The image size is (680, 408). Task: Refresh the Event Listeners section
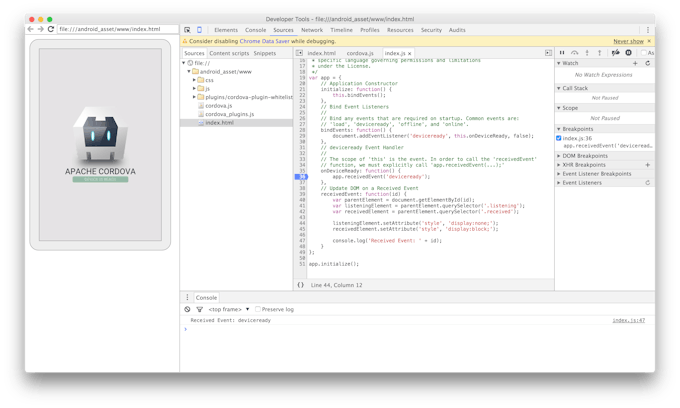click(x=647, y=183)
